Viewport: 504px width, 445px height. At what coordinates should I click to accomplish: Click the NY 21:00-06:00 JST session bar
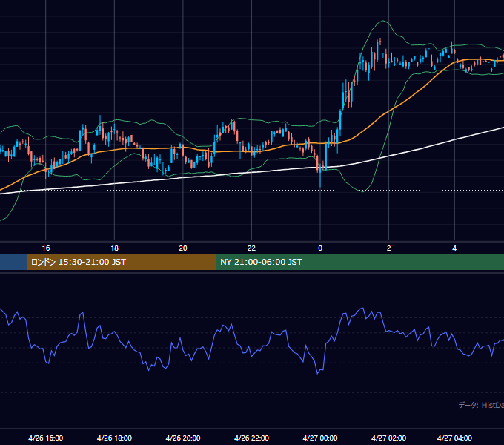tap(359, 262)
